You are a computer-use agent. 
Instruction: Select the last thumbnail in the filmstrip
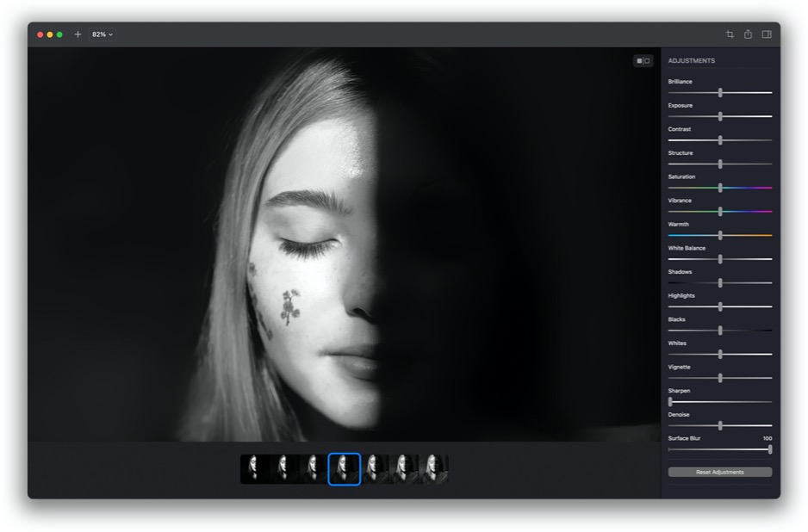[x=433, y=469]
